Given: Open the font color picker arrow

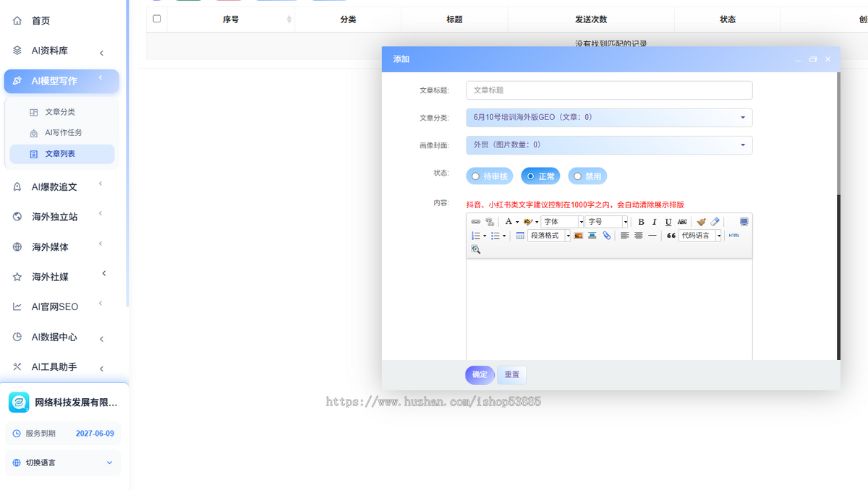Looking at the screenshot, I should (x=517, y=222).
